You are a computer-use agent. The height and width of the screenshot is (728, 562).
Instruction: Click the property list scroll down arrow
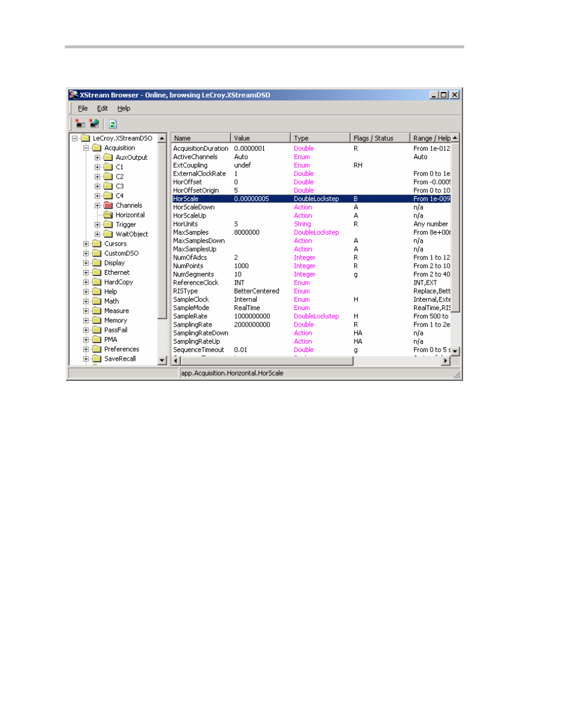[x=455, y=351]
